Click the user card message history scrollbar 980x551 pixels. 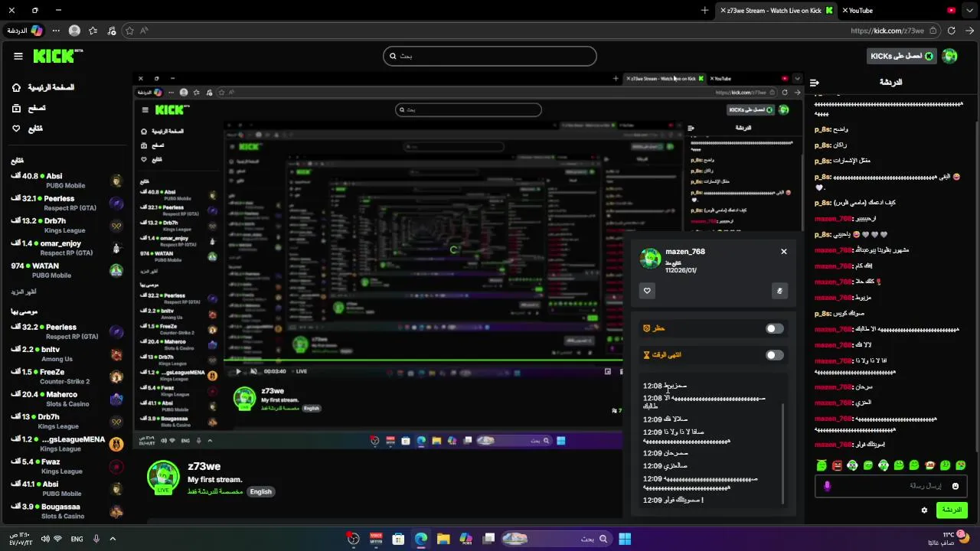click(782, 453)
